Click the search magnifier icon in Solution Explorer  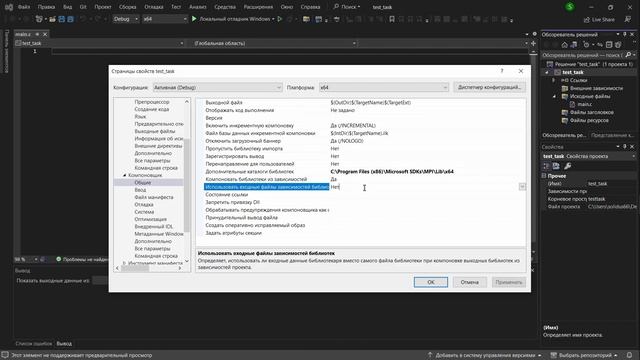pyautogui.click(x=628, y=55)
